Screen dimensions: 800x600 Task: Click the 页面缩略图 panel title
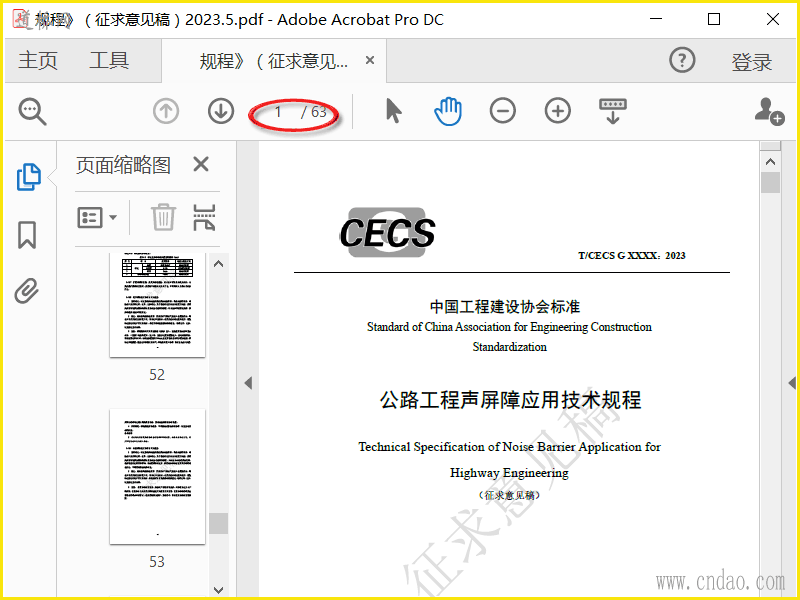(123, 165)
